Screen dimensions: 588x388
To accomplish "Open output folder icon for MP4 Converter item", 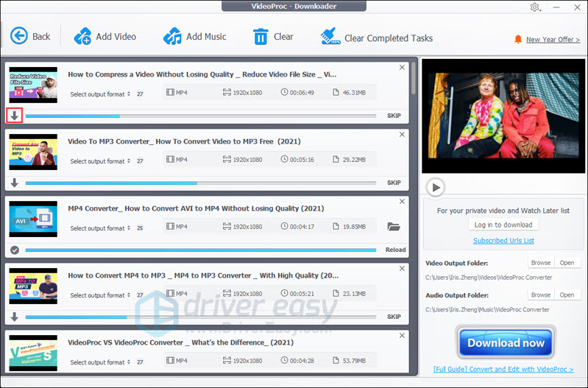I will [394, 227].
